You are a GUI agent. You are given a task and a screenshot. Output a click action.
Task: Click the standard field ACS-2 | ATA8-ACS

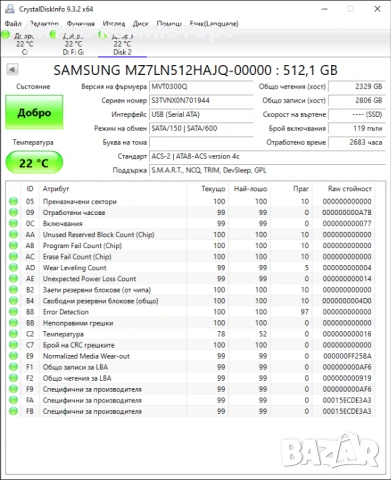click(x=267, y=156)
